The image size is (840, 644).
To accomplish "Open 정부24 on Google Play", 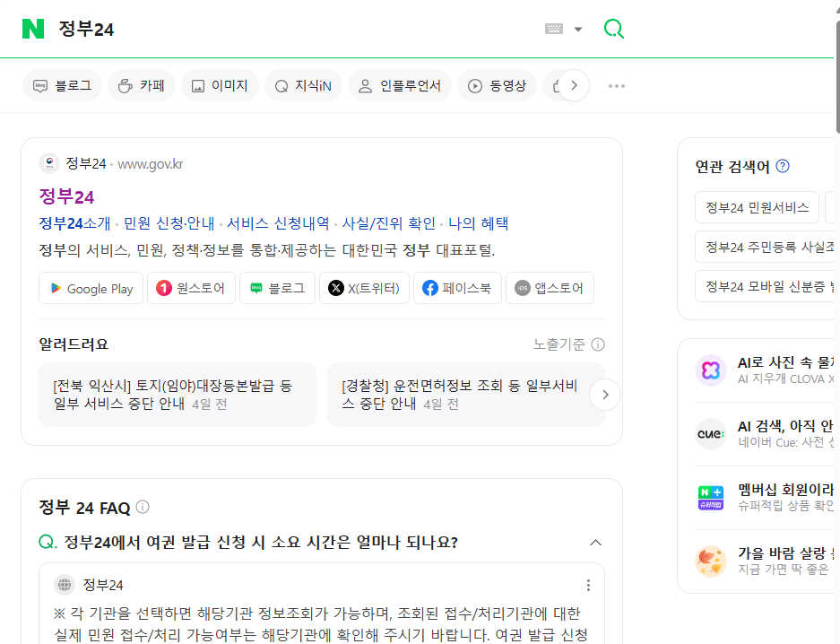I will click(x=91, y=288).
